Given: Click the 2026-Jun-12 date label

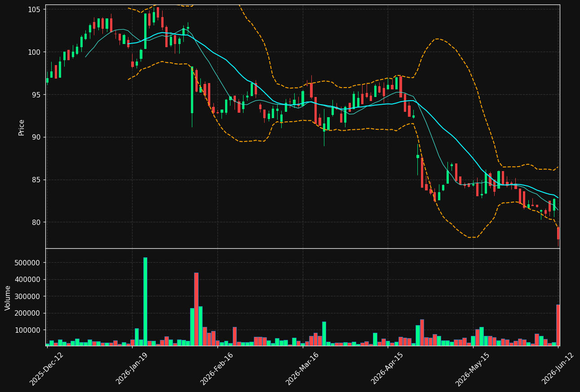Looking at the screenshot, I should pyautogui.click(x=558, y=369).
